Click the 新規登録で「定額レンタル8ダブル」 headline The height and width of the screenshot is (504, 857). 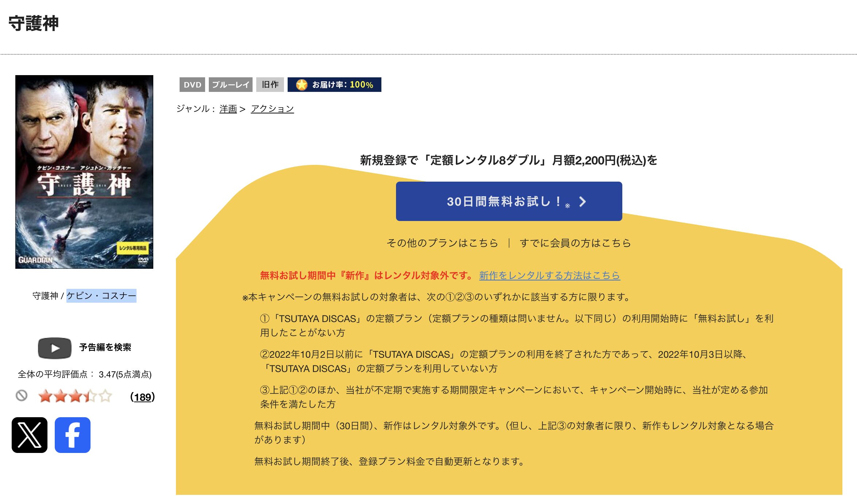(x=508, y=160)
